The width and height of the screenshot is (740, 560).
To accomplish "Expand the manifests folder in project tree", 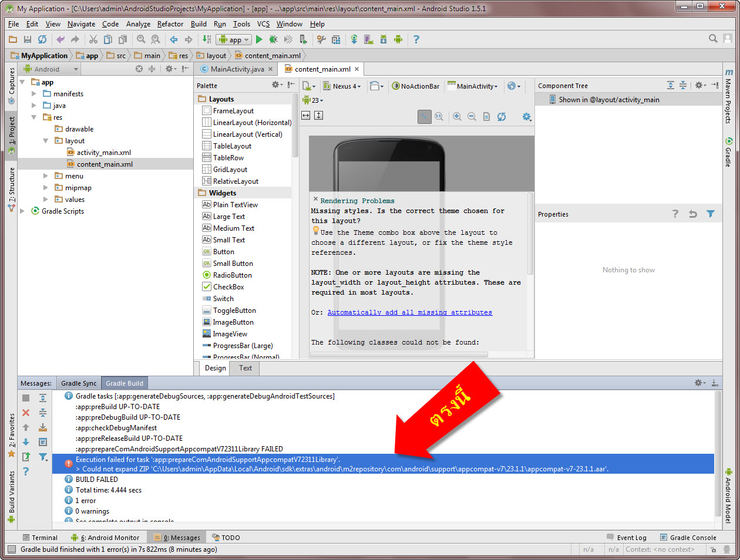I will (x=34, y=94).
